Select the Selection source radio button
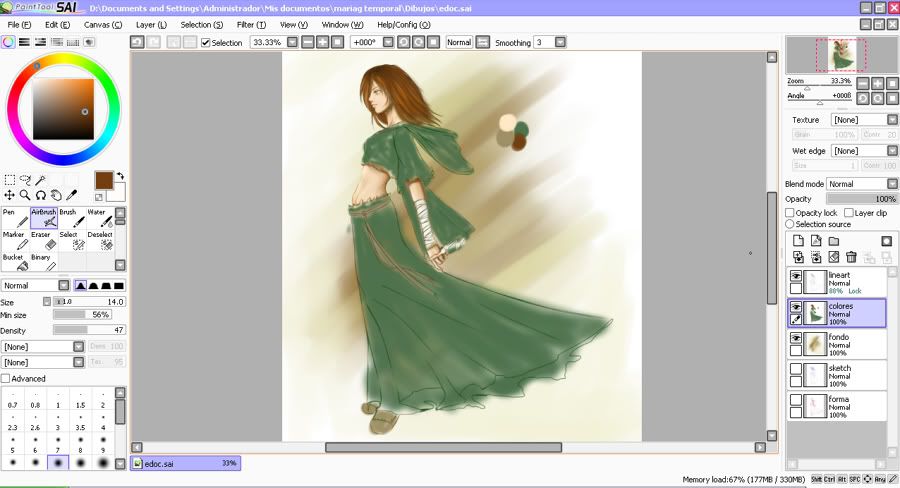This screenshot has width=900, height=488. click(x=790, y=224)
